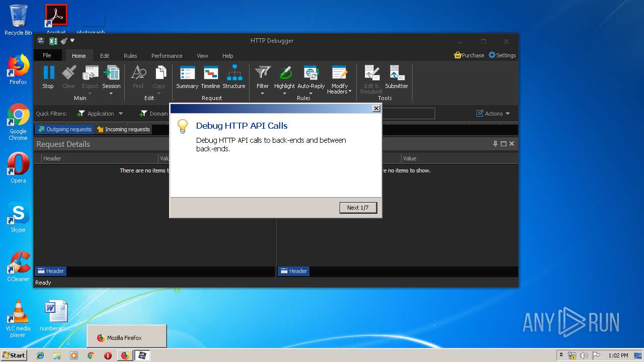Switch to the Edit ribbon tab

pos(105,56)
